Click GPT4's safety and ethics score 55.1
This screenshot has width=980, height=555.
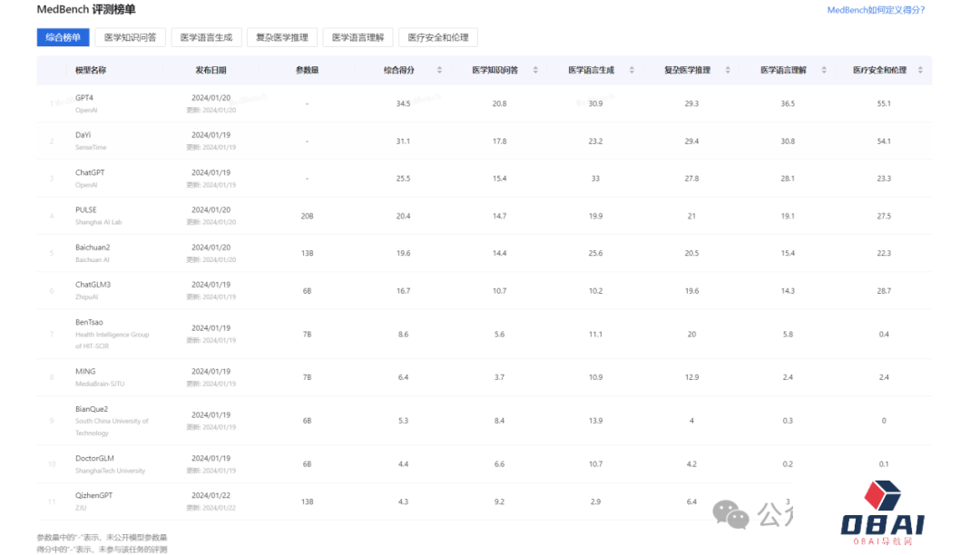point(884,103)
